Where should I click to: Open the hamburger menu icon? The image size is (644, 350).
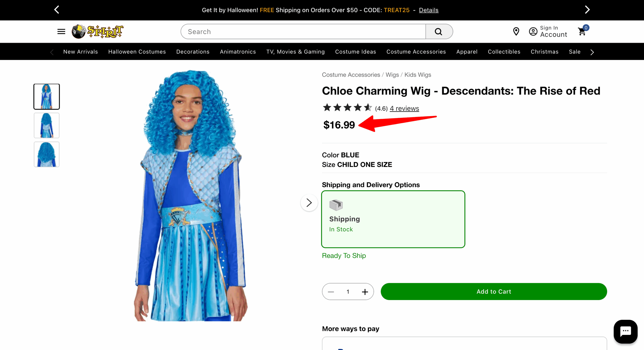pyautogui.click(x=61, y=32)
